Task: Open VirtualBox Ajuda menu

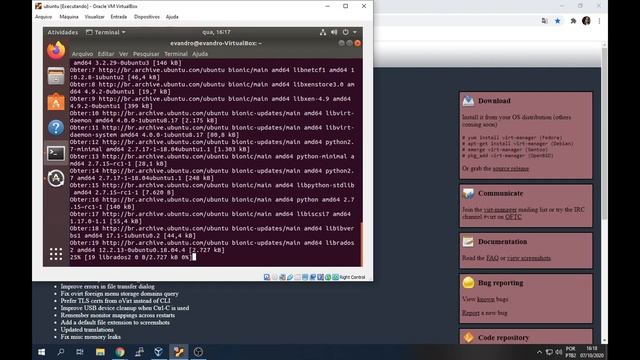Action: click(172, 17)
